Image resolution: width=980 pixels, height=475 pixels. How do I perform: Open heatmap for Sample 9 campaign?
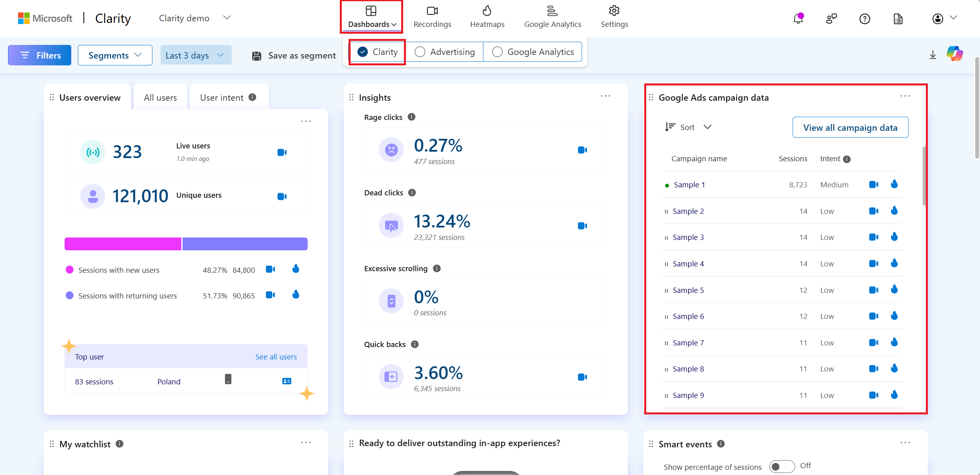pos(894,395)
